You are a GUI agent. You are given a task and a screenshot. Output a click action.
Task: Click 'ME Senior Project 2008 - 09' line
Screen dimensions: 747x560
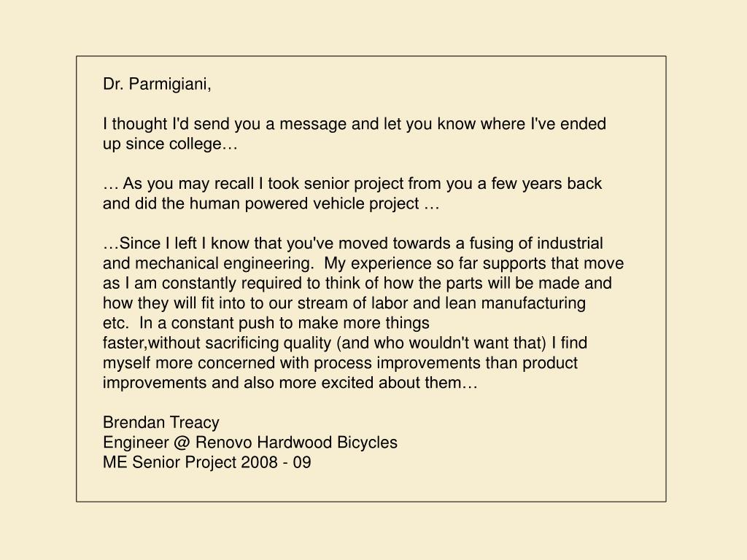click(206, 462)
